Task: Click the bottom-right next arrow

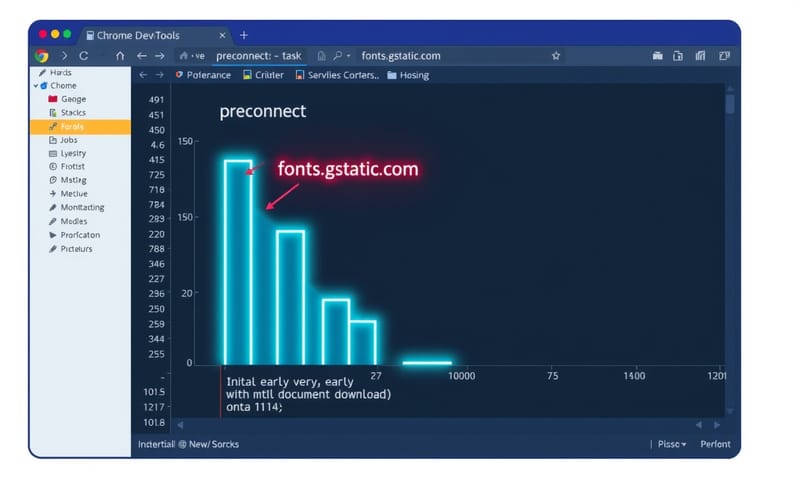Action: click(x=717, y=425)
